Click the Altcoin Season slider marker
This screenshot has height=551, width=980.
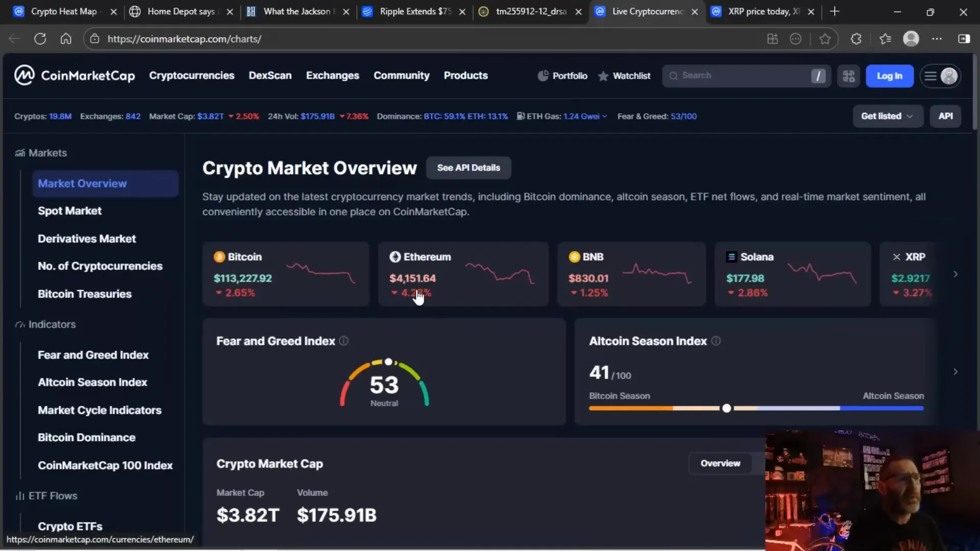(726, 408)
